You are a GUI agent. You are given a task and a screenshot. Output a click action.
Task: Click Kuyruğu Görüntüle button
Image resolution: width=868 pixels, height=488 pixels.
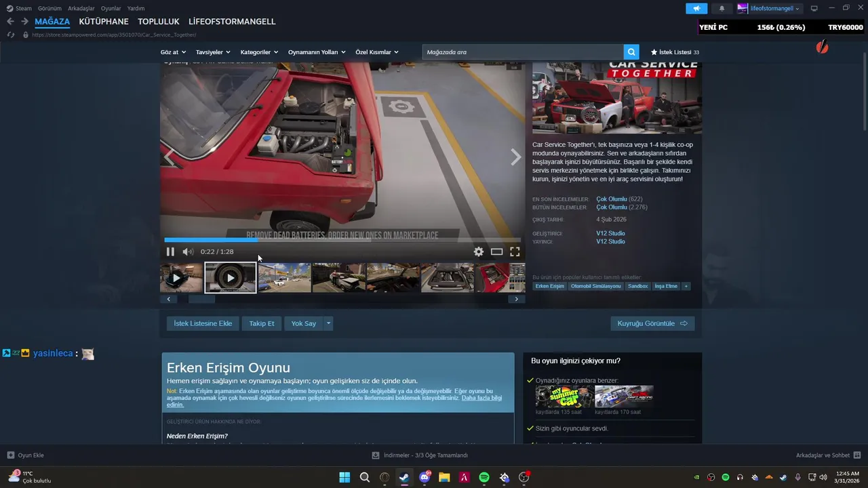[x=652, y=323]
